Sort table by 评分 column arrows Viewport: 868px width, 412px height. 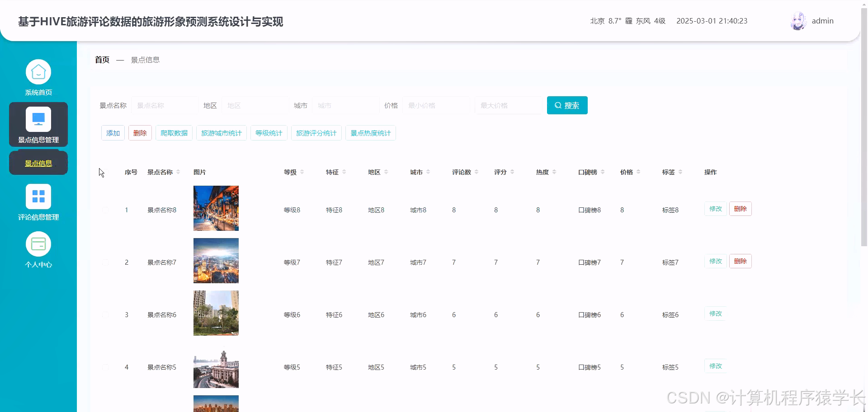(512, 172)
